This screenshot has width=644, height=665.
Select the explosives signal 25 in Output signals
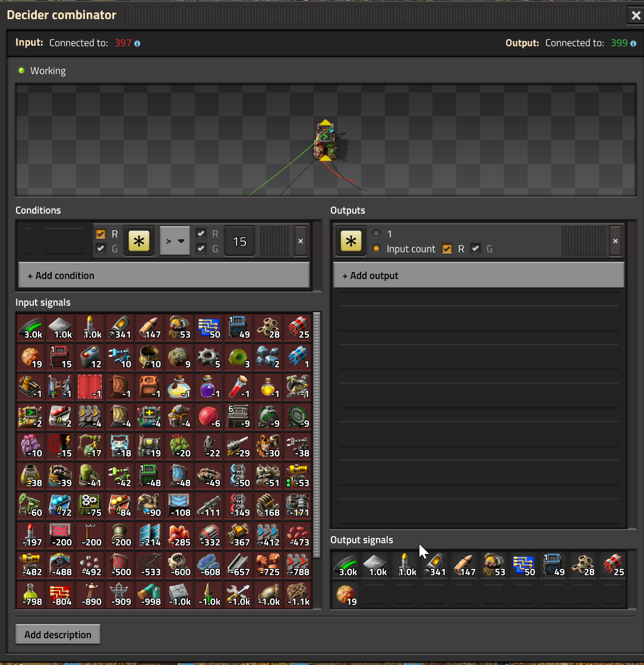pos(613,565)
